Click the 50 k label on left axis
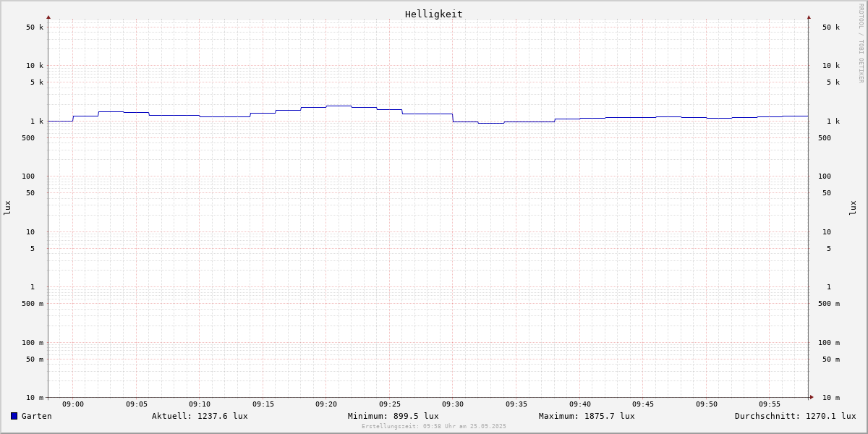Image resolution: width=868 pixels, height=434 pixels. coord(35,27)
